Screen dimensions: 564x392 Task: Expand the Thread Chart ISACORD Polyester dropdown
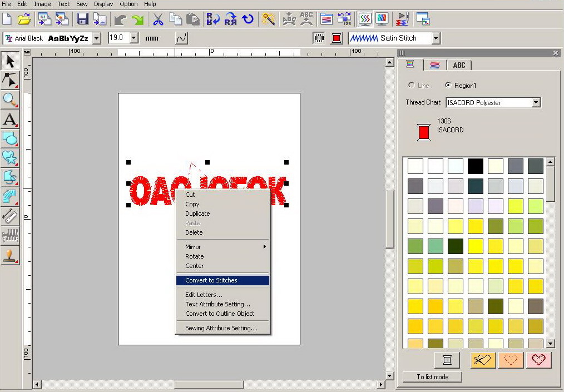click(536, 103)
